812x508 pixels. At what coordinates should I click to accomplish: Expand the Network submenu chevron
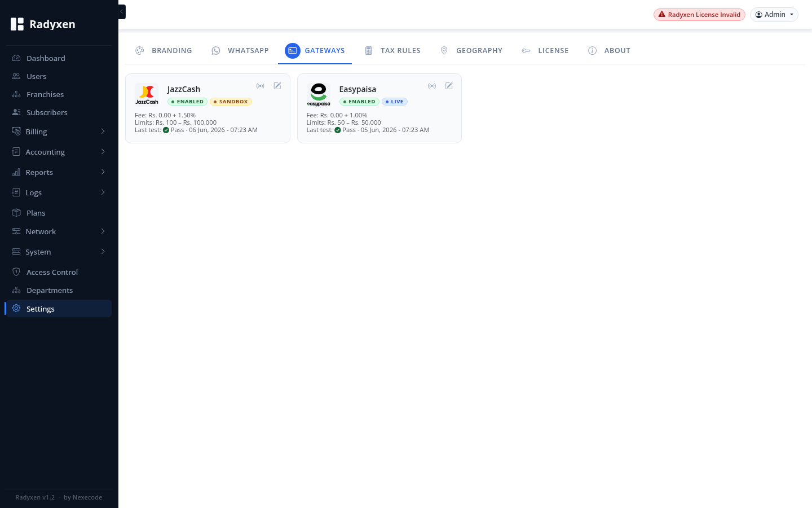[x=103, y=231]
